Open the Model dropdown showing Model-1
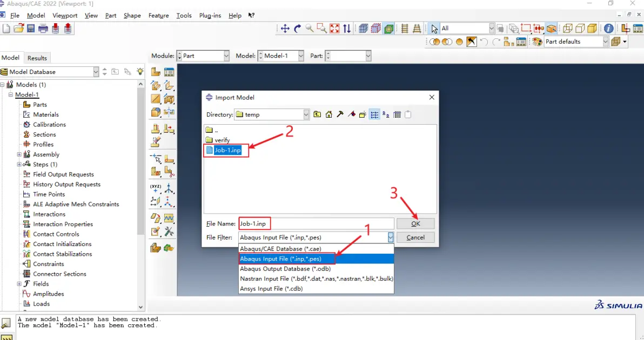This screenshot has width=644, height=340. (x=300, y=56)
